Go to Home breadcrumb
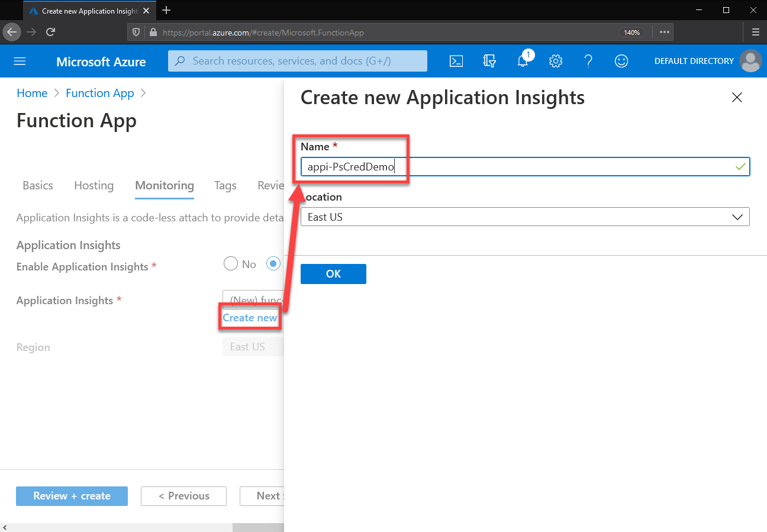Screen dimensions: 767x532 [x=32, y=93]
